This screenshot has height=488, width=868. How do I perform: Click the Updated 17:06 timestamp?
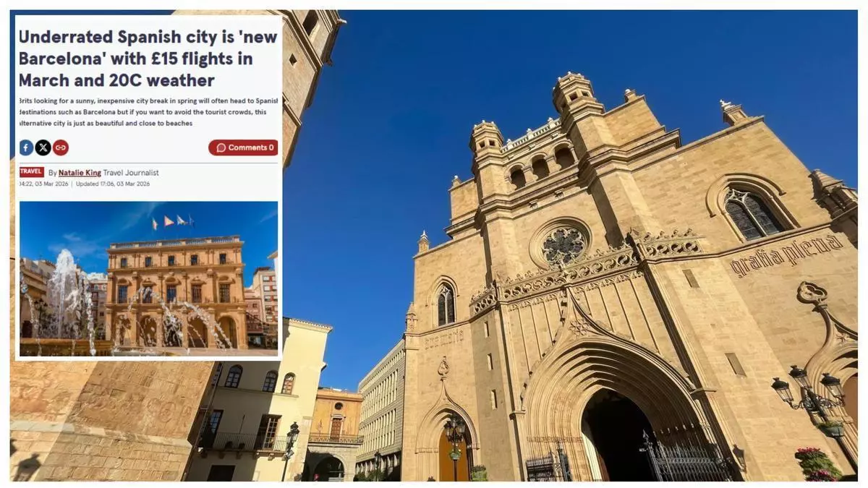point(113,184)
